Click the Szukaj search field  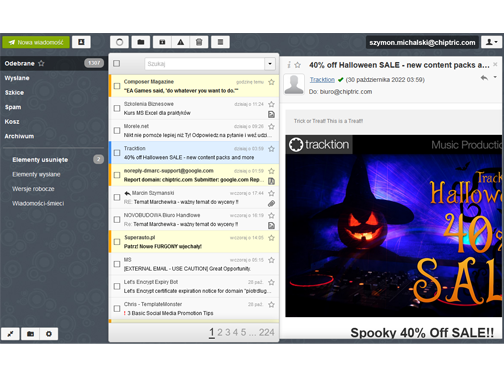pyautogui.click(x=205, y=64)
